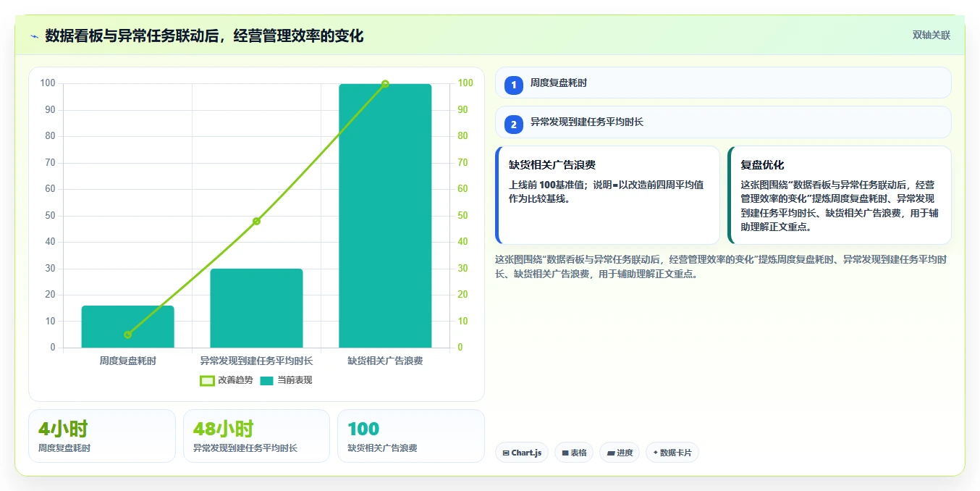Click the 表格 tag

click(x=574, y=453)
